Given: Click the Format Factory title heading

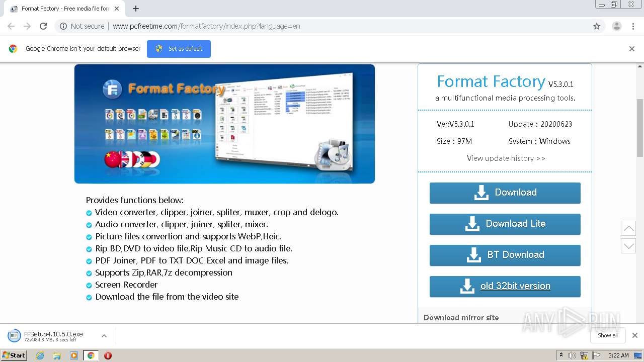Looking at the screenshot, I should tap(491, 81).
